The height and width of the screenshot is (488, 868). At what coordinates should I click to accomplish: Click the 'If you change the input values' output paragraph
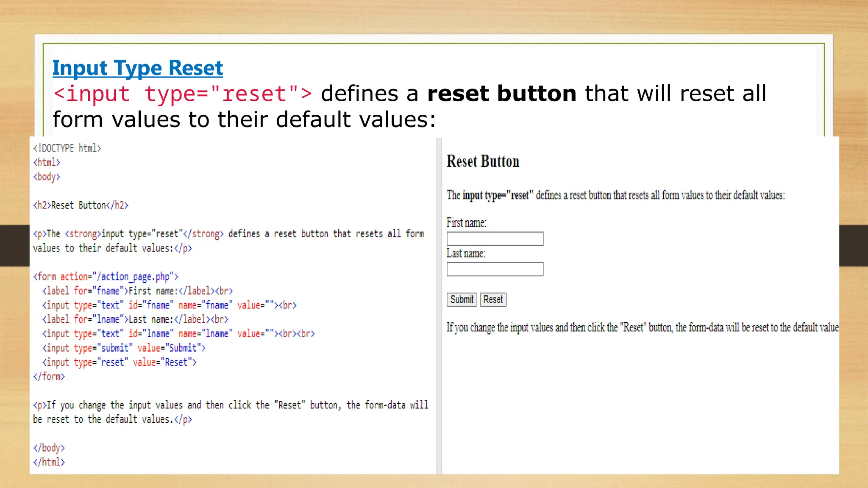pyautogui.click(x=643, y=327)
